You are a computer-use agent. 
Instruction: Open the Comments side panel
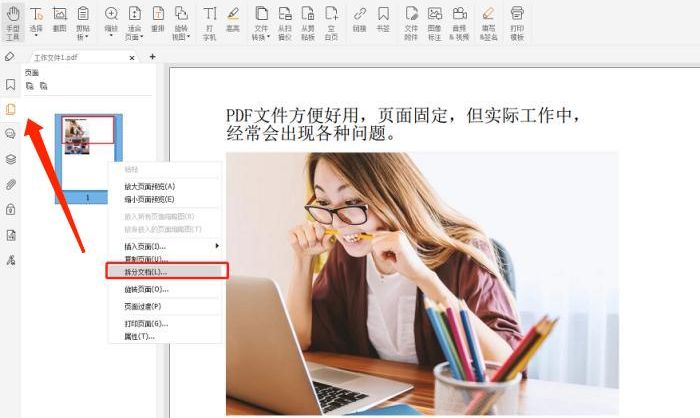[10, 134]
